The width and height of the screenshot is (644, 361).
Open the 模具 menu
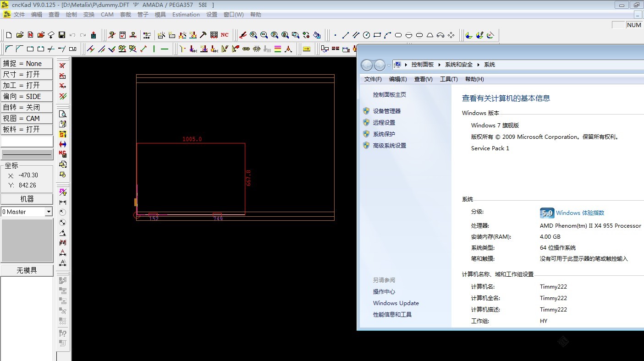160,15
